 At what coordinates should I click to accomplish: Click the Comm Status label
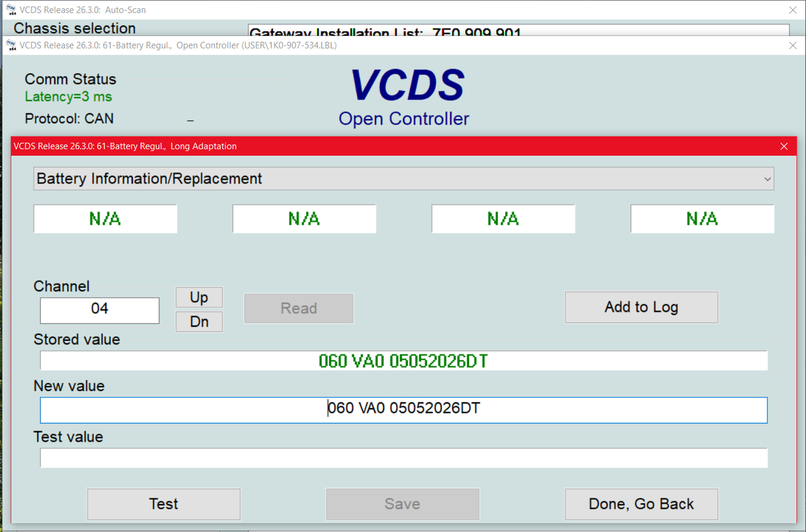tap(71, 79)
